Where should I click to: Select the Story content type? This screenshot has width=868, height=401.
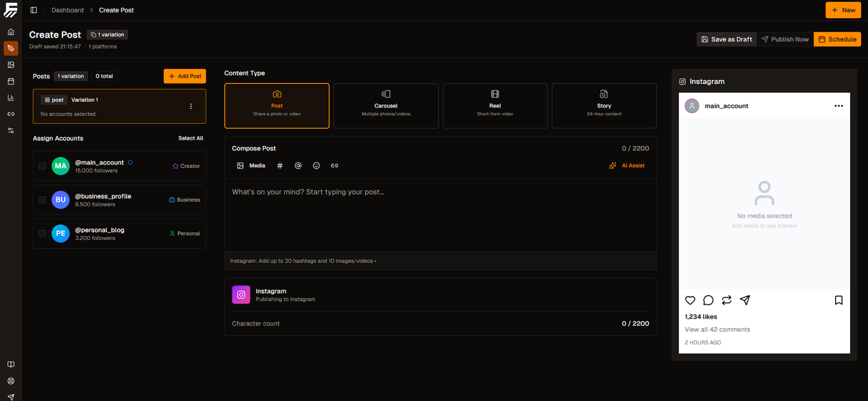click(604, 106)
